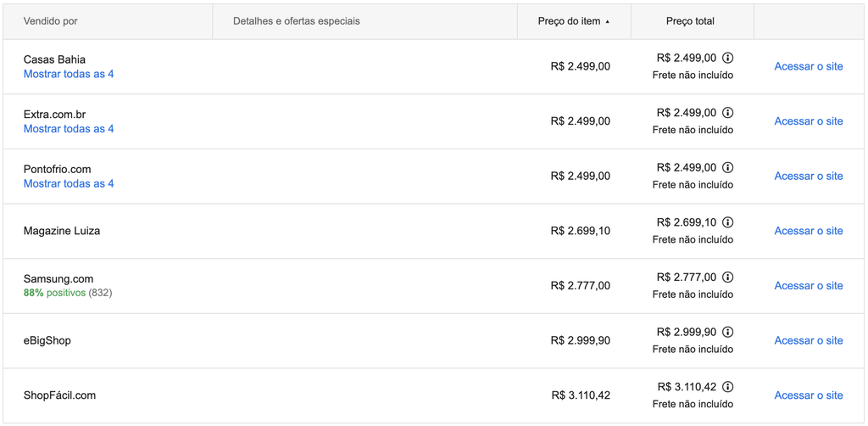Viewport: 868px width, 426px height.
Task: Visit Casas Bahia via Acessar o site
Action: click(x=808, y=66)
